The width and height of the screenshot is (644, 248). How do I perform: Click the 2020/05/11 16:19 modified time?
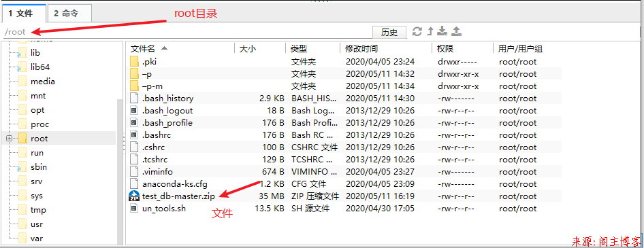click(380, 196)
